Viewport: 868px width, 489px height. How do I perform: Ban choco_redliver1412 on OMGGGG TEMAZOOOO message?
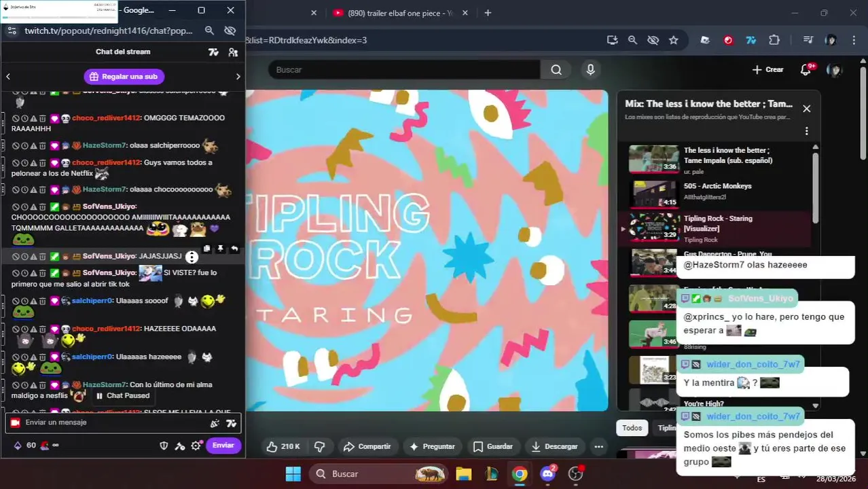coord(15,118)
